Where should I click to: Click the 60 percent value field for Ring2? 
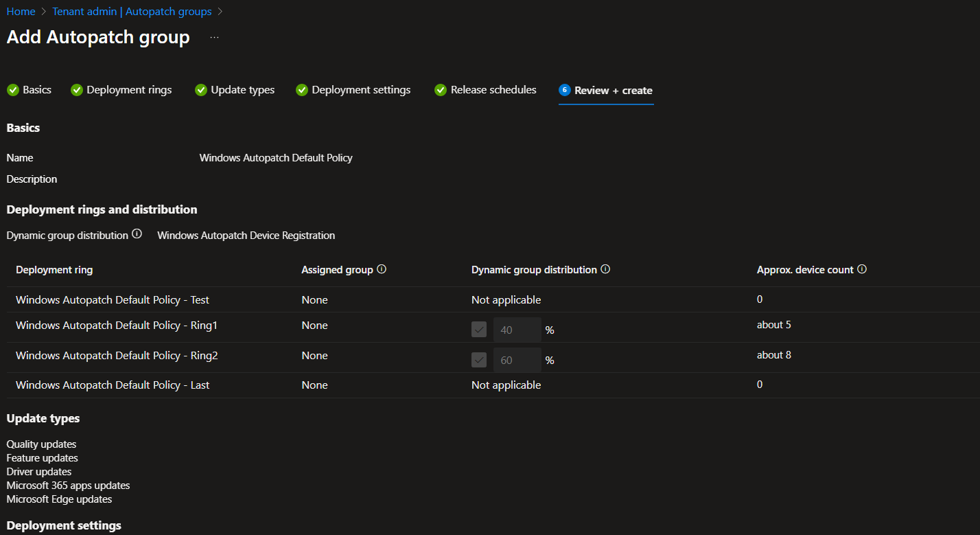[x=517, y=360]
